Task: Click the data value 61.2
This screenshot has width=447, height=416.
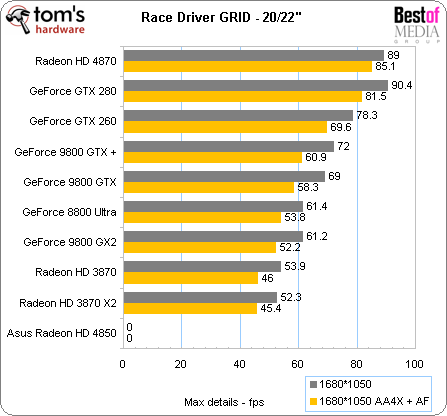Action: [x=317, y=236]
